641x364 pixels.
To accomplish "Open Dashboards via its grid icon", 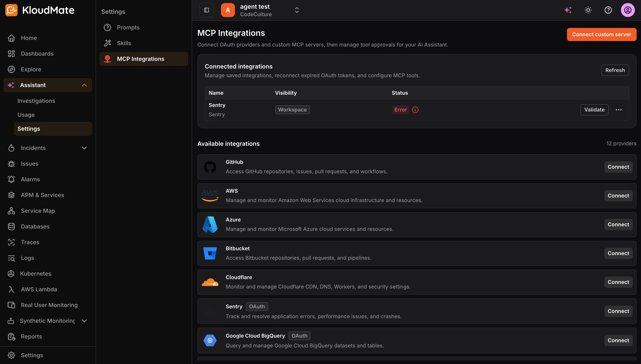I will pos(11,54).
